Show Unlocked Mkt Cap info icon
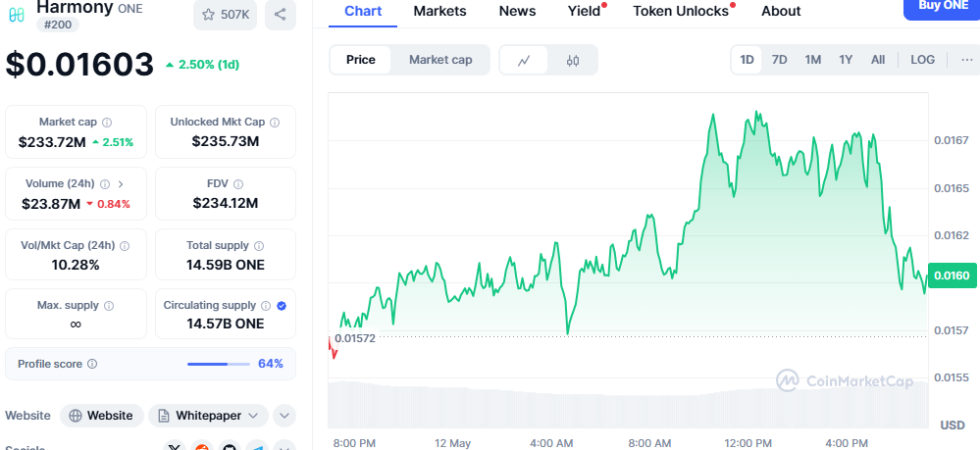The width and height of the screenshot is (980, 450). 275,122
